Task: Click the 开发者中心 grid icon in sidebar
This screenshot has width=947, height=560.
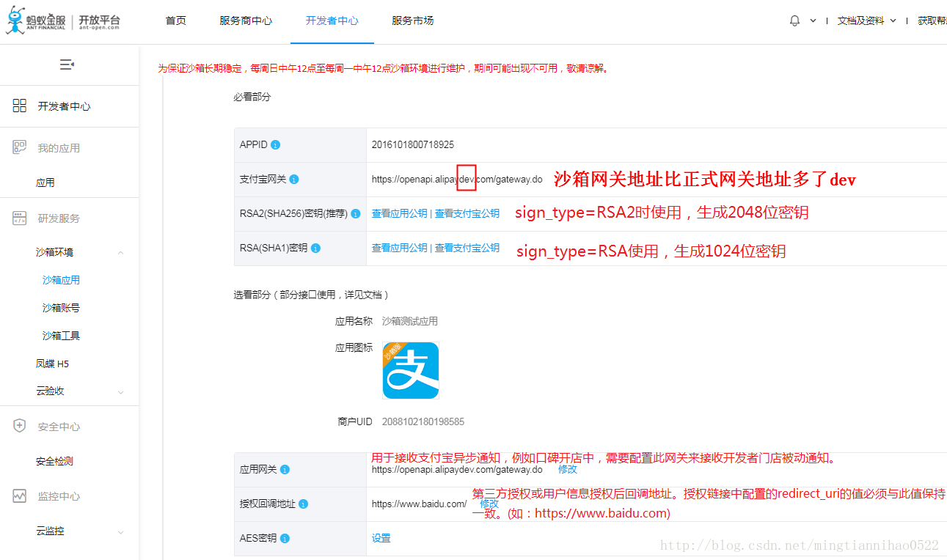Action: coord(20,106)
